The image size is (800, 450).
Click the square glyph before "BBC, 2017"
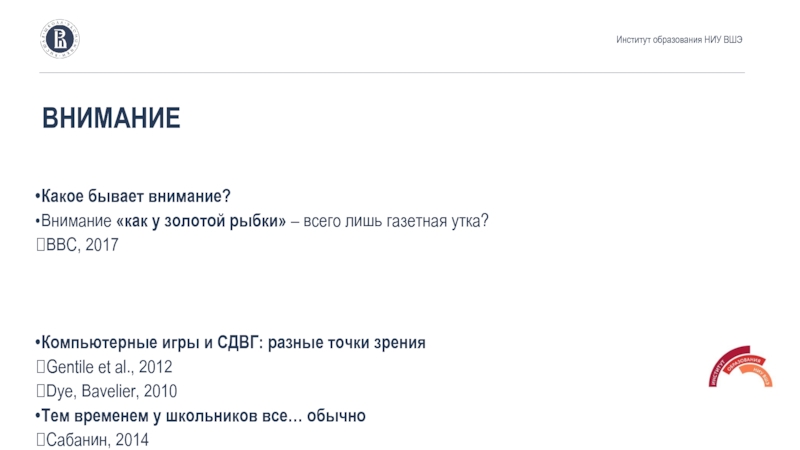40,244
